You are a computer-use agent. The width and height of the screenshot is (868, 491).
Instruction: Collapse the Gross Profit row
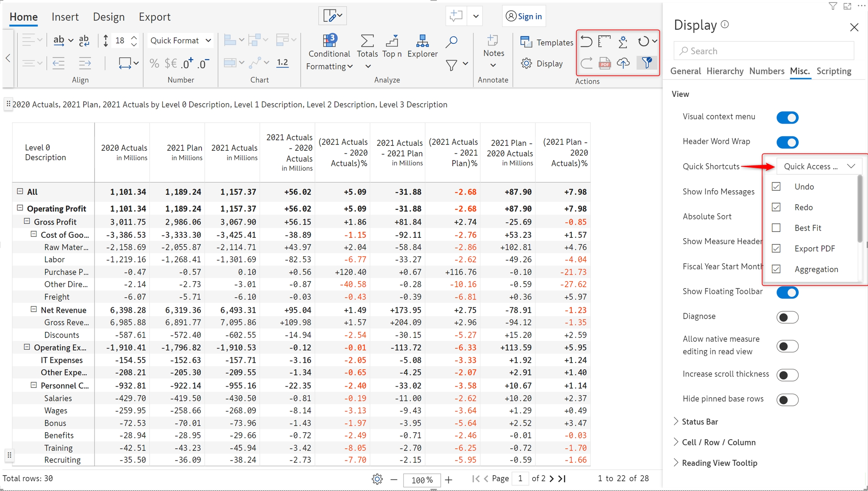pos(27,222)
